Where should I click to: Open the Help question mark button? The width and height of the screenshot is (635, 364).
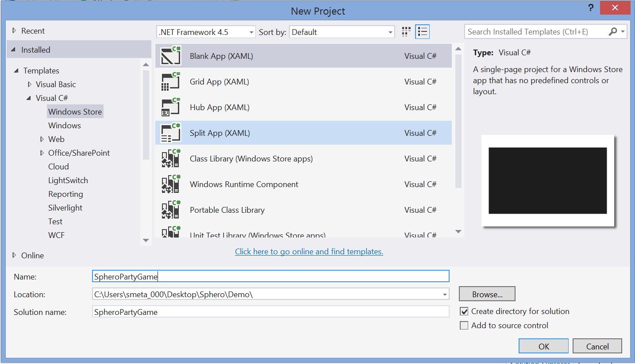coord(591,8)
